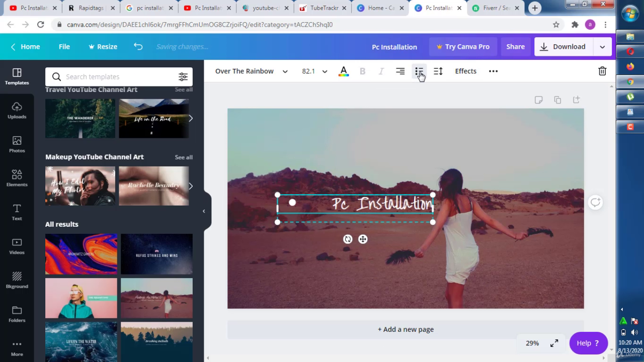644x362 pixels.
Task: Click the Share button
Action: coord(516,47)
